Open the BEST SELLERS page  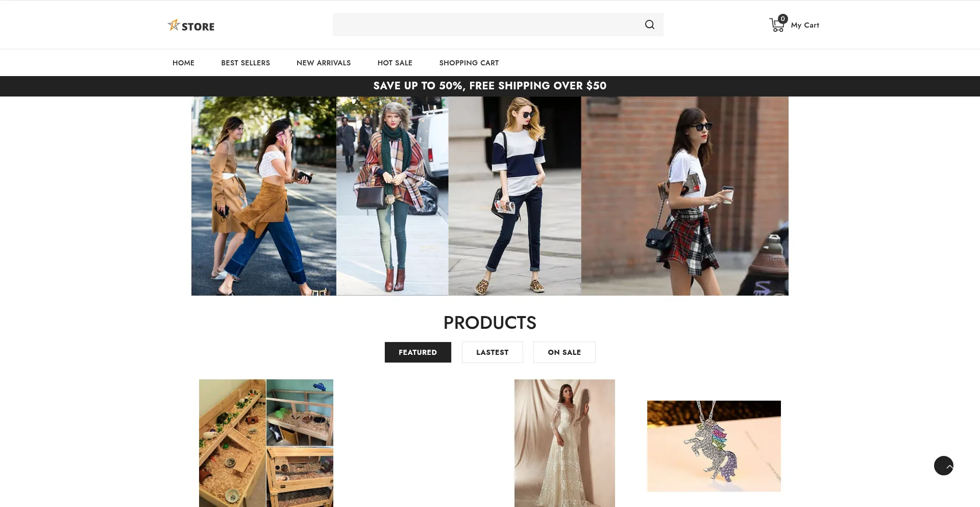[246, 63]
